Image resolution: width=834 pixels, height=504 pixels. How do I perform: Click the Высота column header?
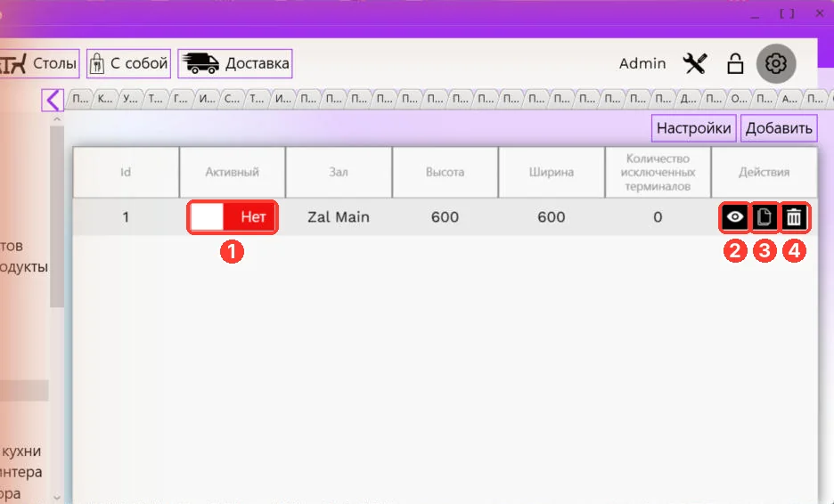[x=446, y=172]
